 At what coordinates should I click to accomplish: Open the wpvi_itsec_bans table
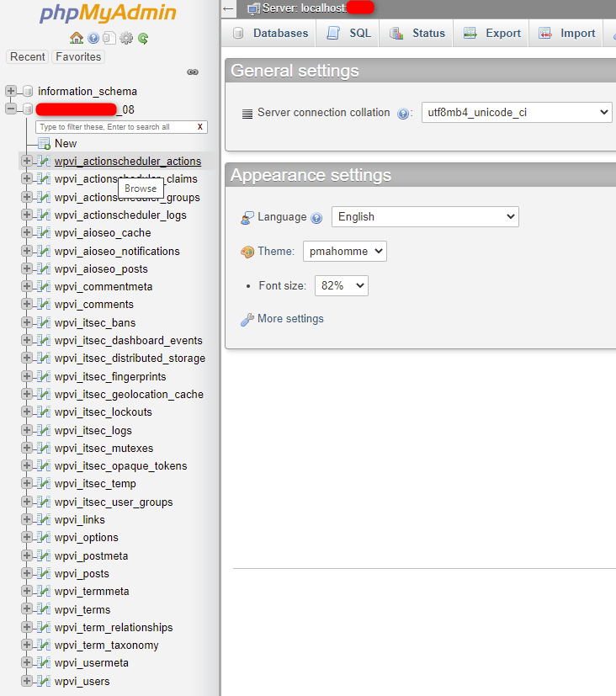tap(95, 322)
